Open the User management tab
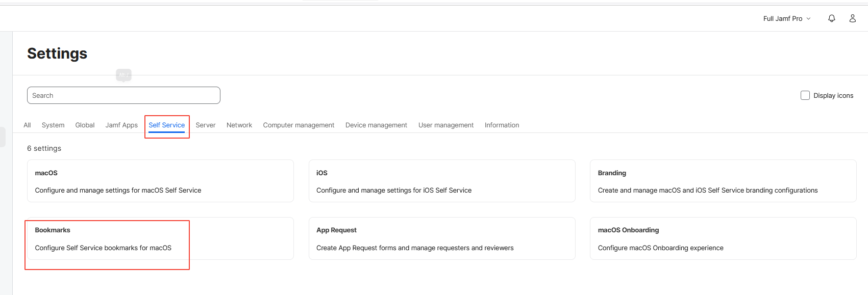This screenshot has height=295, width=868. point(446,125)
